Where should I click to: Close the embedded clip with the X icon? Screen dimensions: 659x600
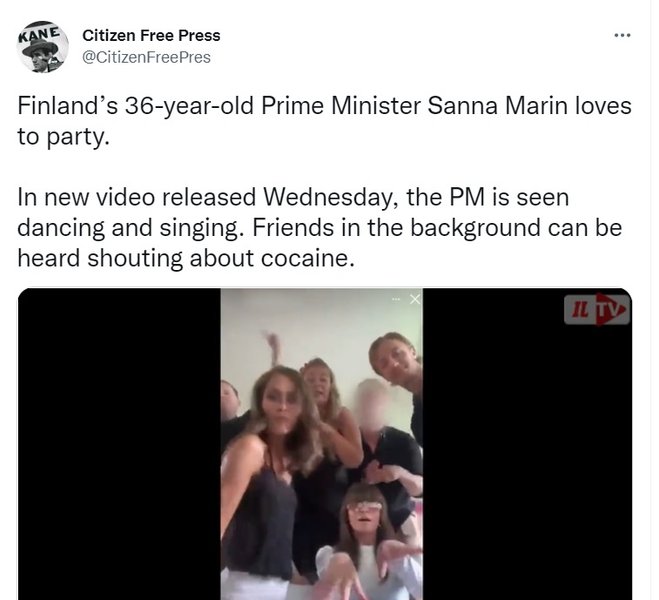[x=415, y=299]
